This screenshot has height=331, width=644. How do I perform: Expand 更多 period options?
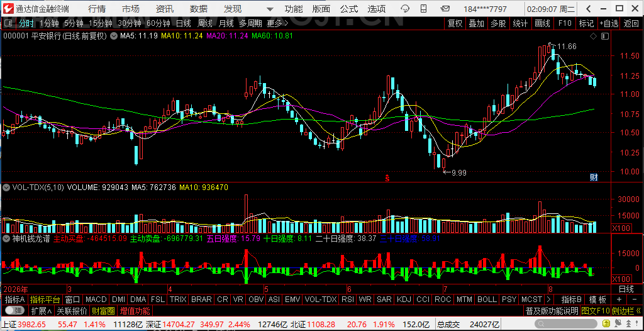[277, 24]
